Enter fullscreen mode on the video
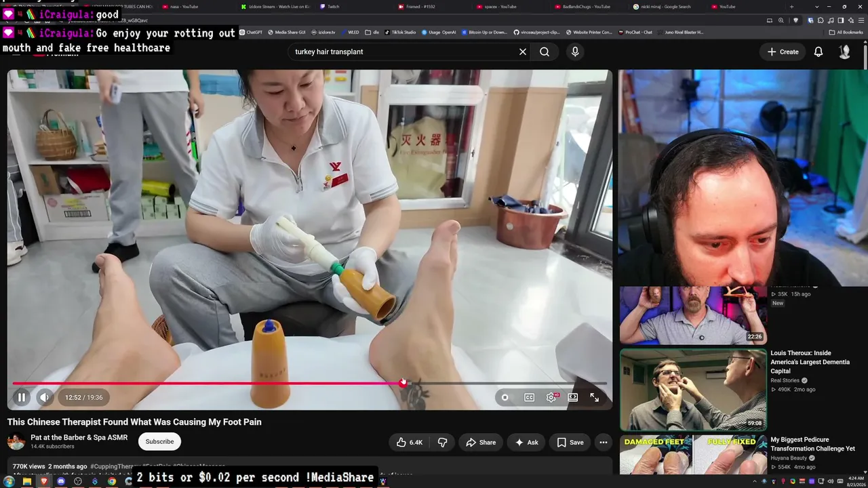Screen dimensions: 868x488 pos(594,397)
